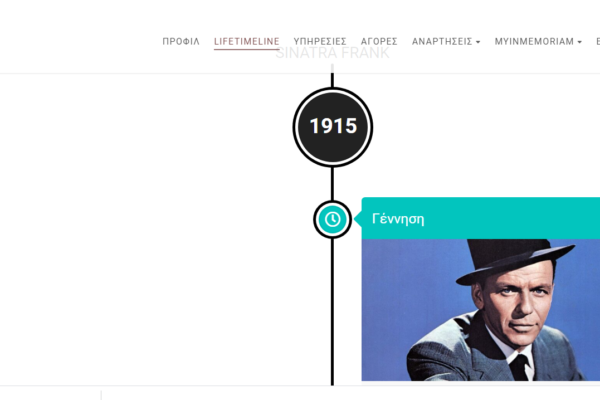Open the MYINMEMORIAM dropdown menu

(x=537, y=42)
